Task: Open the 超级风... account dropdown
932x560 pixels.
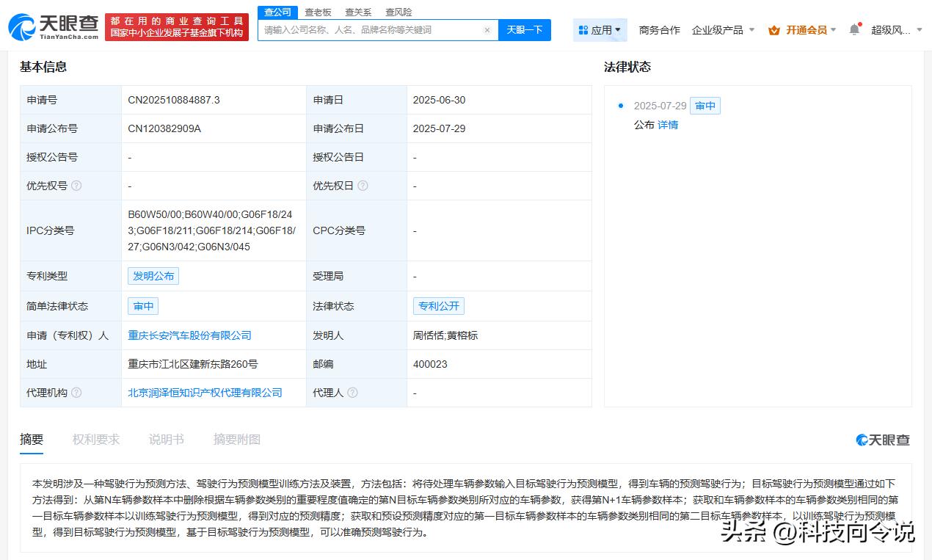Action: pyautogui.click(x=895, y=30)
